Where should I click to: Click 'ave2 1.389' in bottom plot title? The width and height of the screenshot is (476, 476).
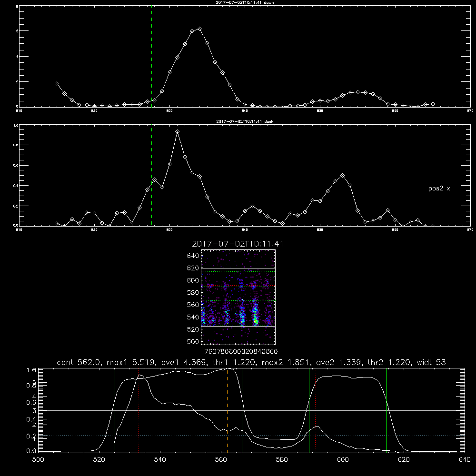339,362
